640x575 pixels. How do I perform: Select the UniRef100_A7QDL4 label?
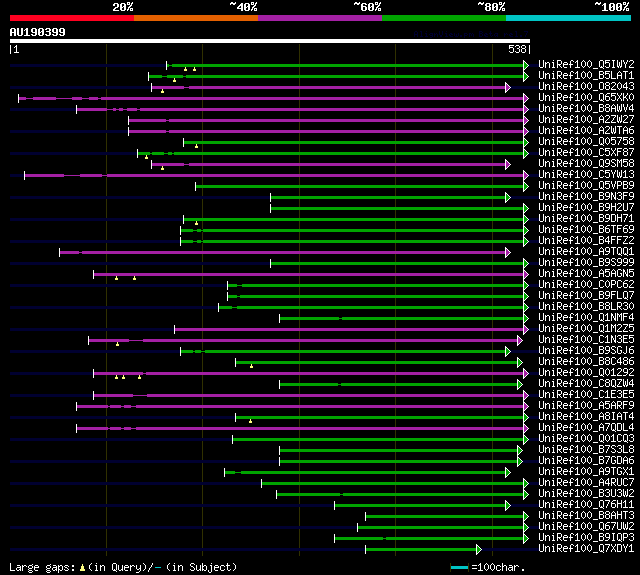[x=586, y=428]
